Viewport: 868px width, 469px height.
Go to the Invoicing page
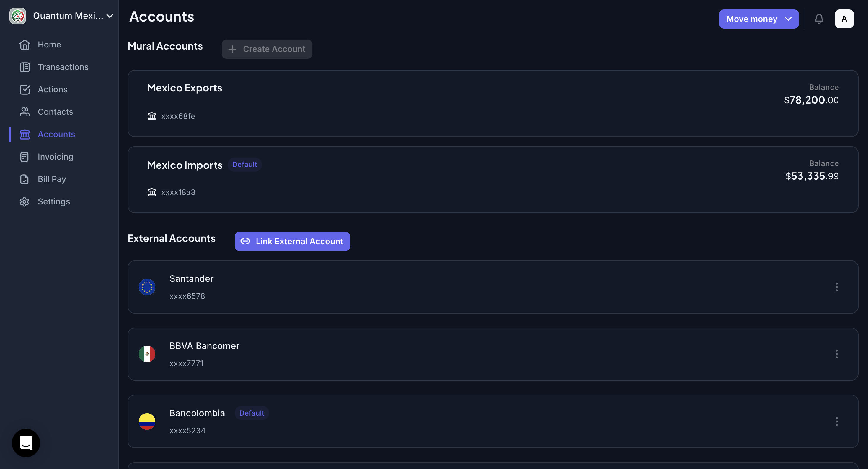click(x=55, y=157)
